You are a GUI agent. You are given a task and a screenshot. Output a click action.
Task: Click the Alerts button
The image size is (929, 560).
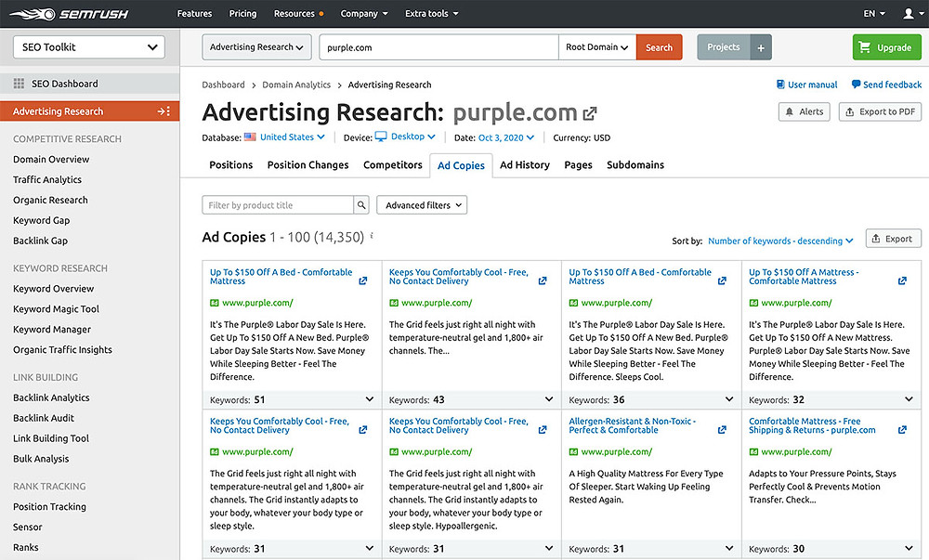point(805,111)
